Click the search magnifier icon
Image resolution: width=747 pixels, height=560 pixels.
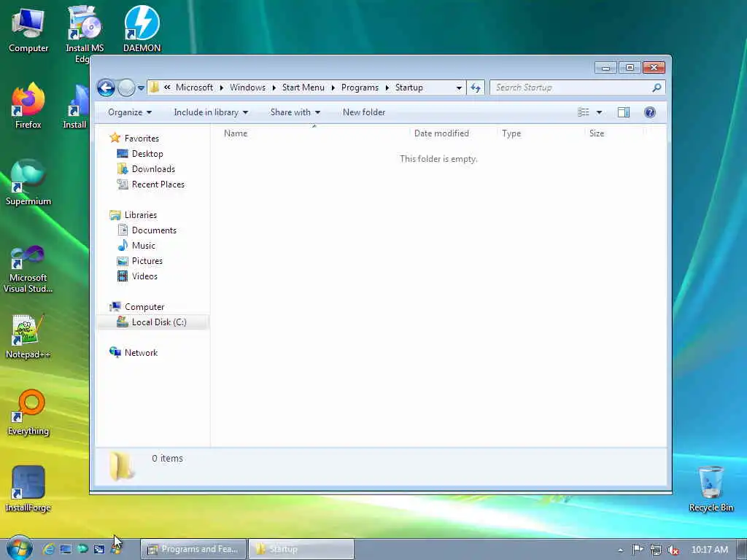[x=657, y=87]
